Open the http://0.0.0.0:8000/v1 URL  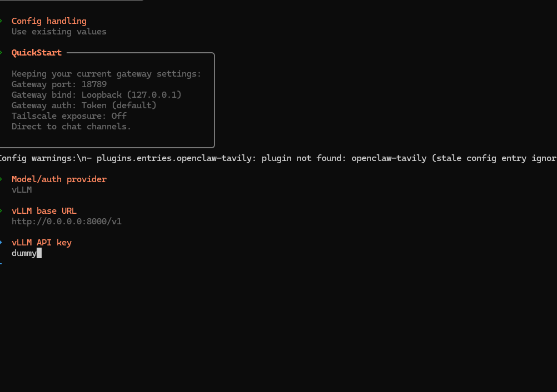tap(67, 222)
